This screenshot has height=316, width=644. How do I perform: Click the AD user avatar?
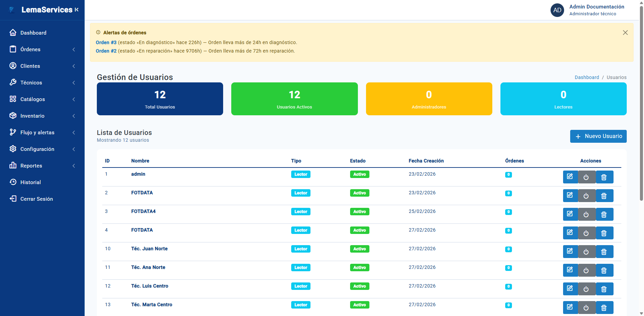click(557, 10)
